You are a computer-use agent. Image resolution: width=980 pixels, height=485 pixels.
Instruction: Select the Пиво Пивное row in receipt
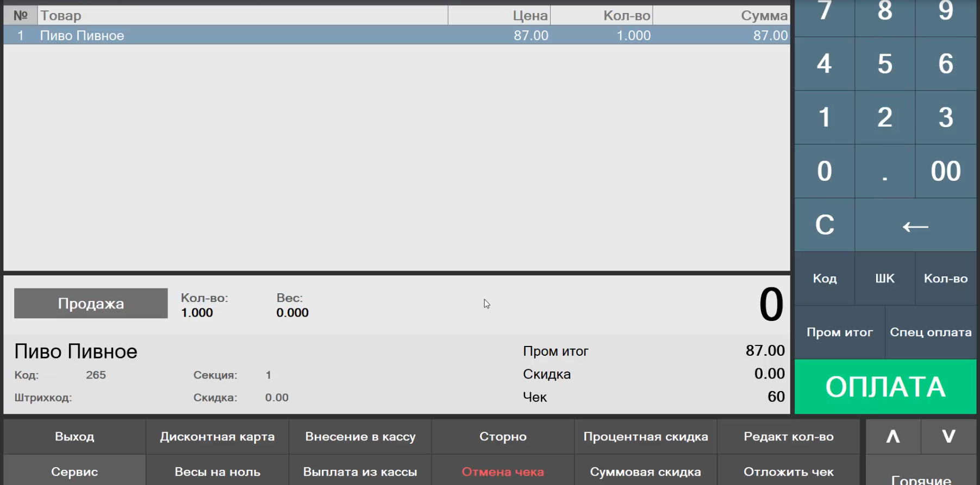pyautogui.click(x=396, y=35)
